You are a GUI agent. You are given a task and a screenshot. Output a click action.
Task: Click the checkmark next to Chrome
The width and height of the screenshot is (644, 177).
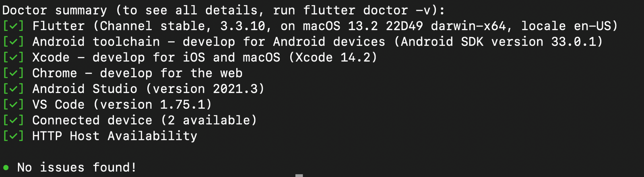pos(13,73)
